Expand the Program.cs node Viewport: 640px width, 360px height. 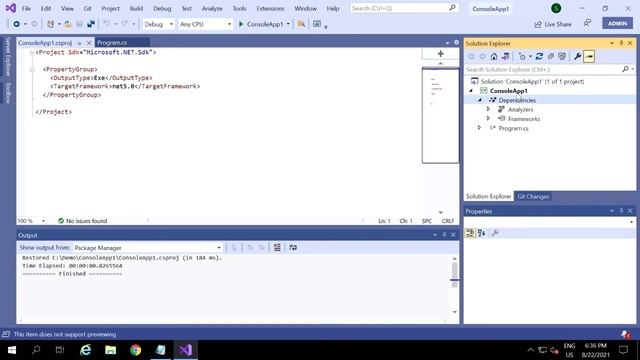[480, 128]
